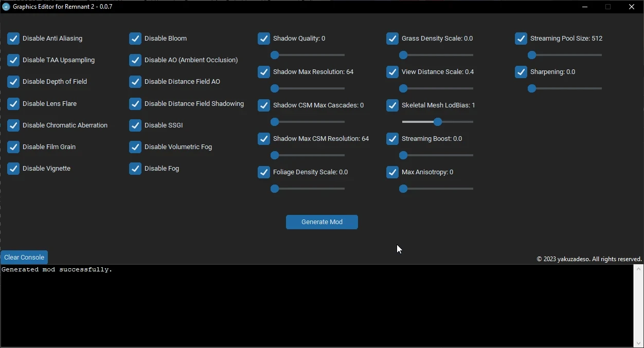This screenshot has width=644, height=348.
Task: Click Shadow Max CSM Resolution slider handle
Action: pos(275,155)
